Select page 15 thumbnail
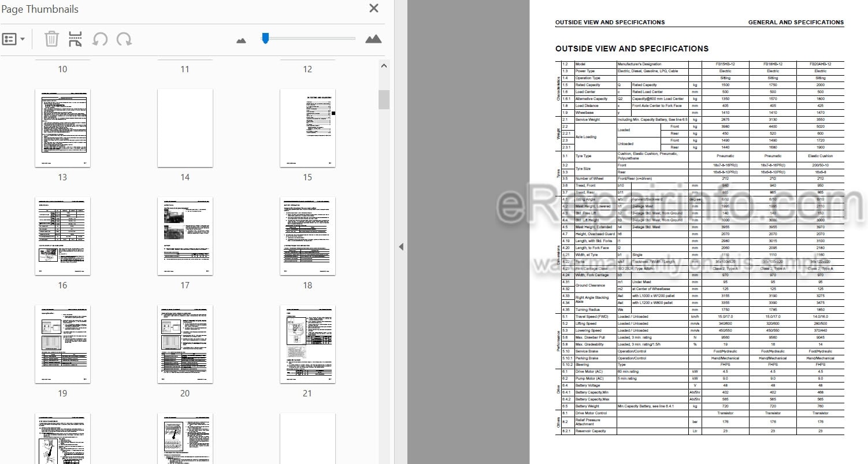868x464 pixels. (307, 128)
